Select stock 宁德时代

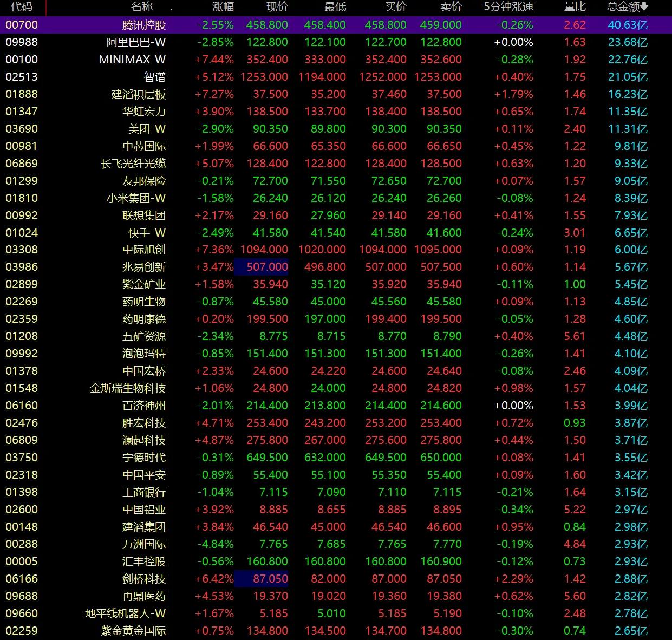tap(144, 458)
